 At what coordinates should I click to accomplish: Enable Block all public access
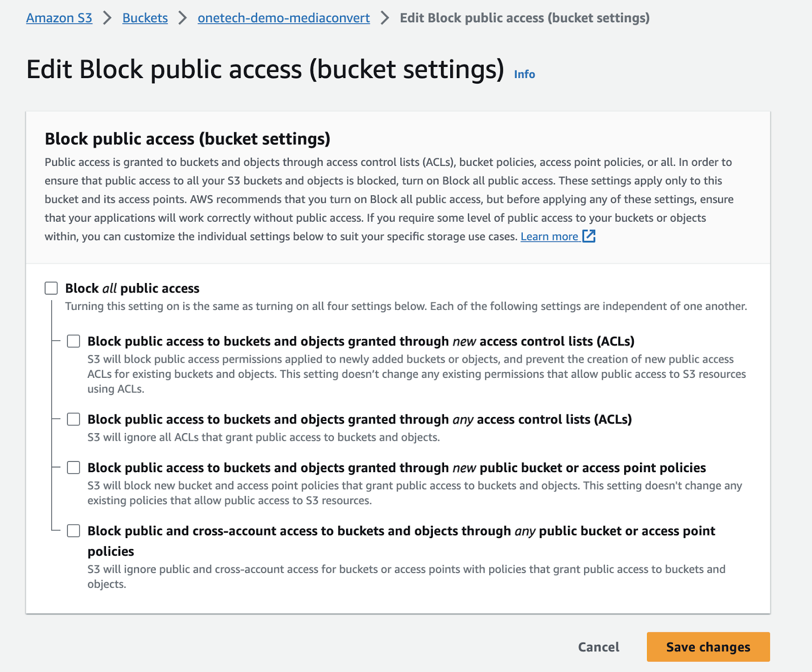coord(51,288)
